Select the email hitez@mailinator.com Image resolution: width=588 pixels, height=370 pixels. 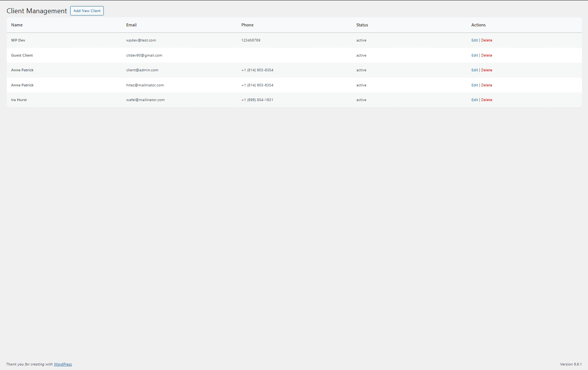(145, 85)
